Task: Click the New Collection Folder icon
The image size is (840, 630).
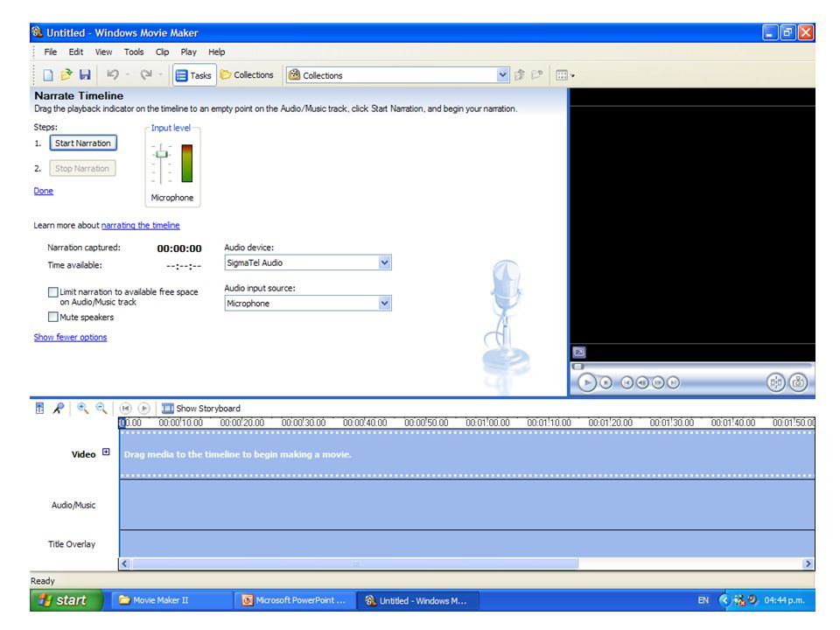Action: click(x=536, y=75)
